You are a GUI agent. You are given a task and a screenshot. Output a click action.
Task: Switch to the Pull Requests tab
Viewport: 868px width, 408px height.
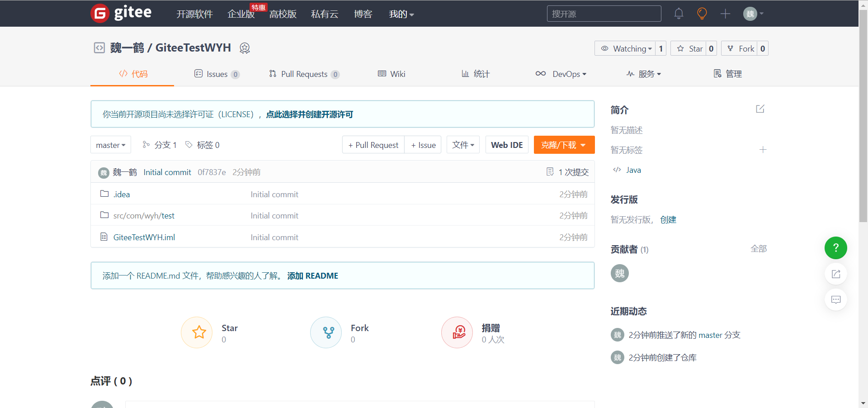304,74
